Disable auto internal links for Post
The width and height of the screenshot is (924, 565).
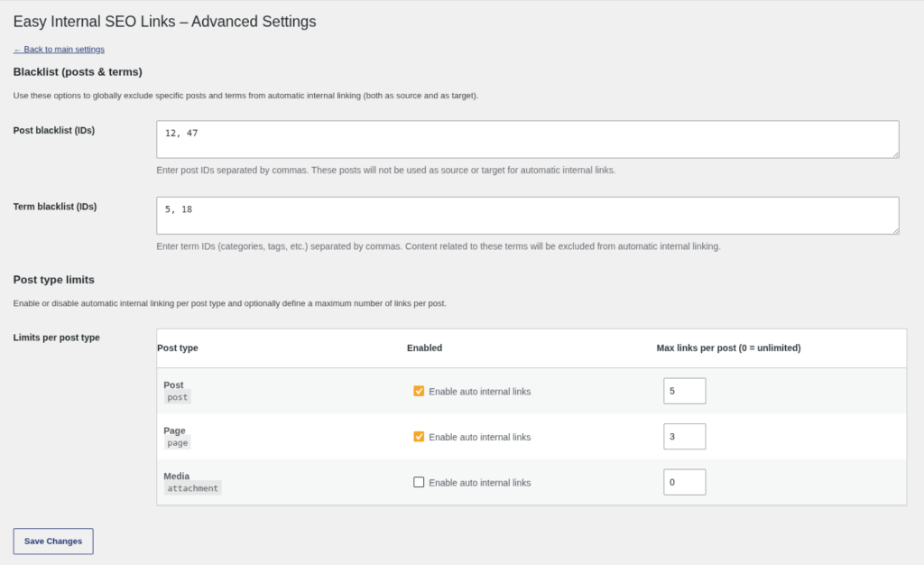(x=419, y=391)
